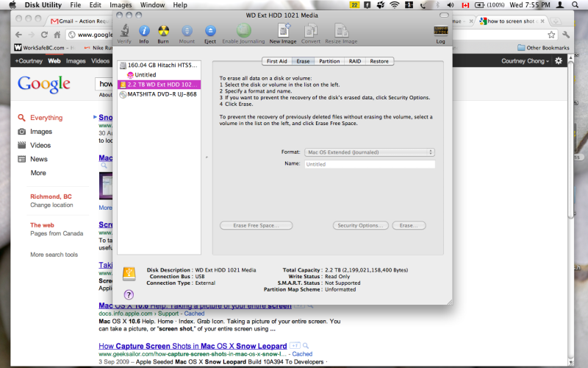The height and width of the screenshot is (368, 588).
Task: Switch to the Restore tab
Action: pos(379,61)
